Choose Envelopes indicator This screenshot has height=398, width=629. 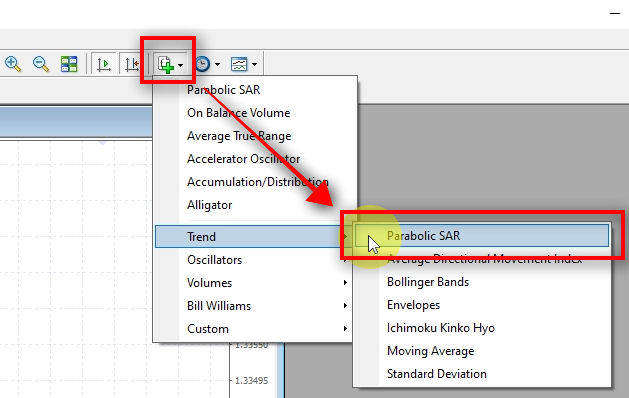[x=482, y=305]
